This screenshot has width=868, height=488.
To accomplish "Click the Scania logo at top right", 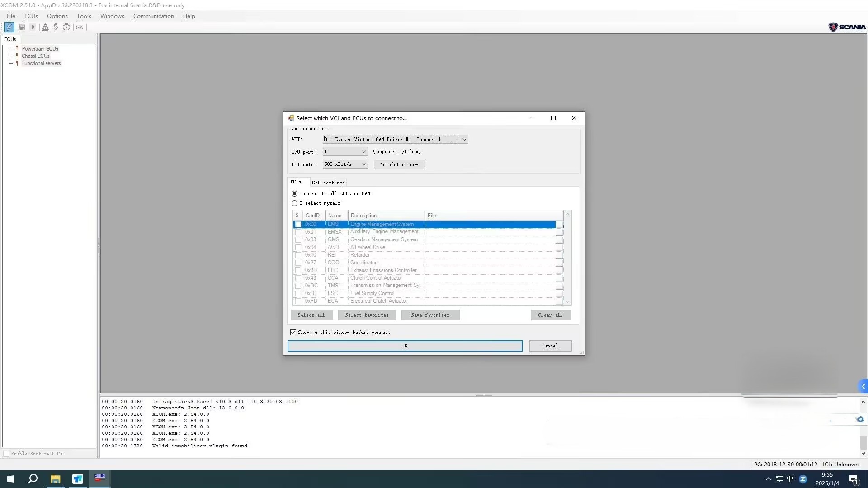I will (x=847, y=27).
